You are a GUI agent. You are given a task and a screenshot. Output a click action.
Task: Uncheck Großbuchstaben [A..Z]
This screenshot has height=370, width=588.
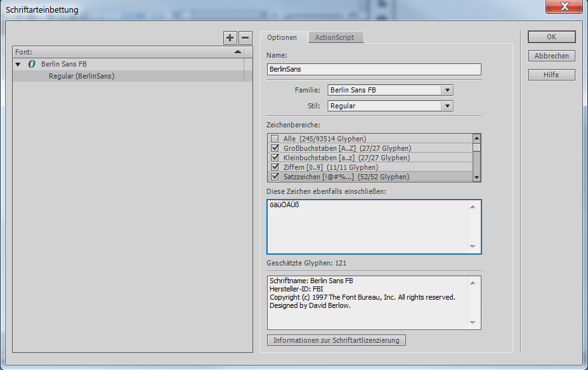tap(275, 148)
